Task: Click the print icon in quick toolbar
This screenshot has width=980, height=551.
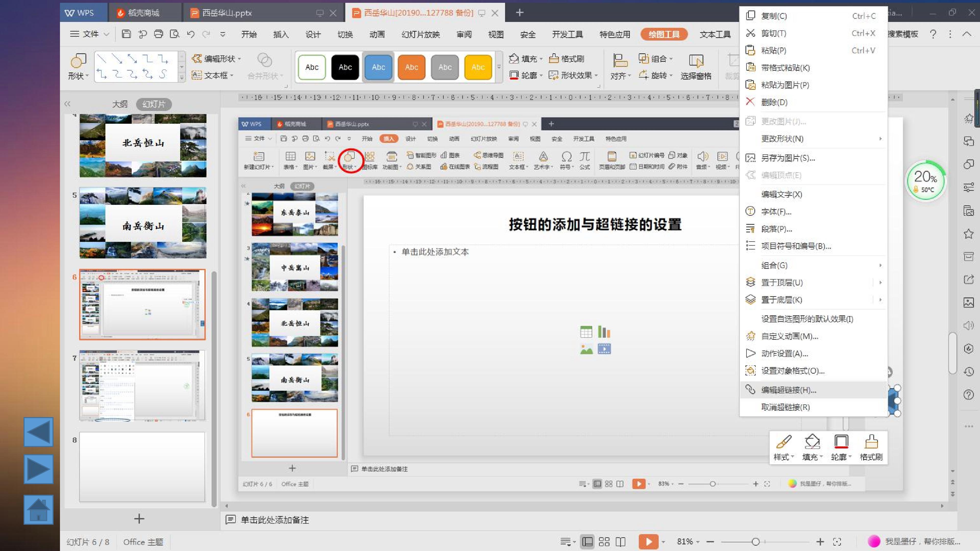Action: 158,34
